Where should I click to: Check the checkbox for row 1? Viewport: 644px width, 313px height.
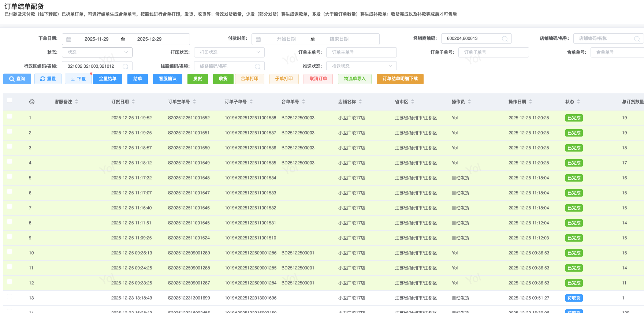coord(10,116)
